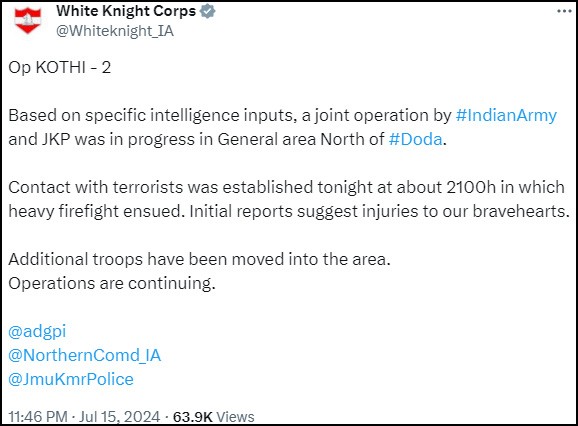The image size is (578, 426).
Task: Go to the @adgpi mention
Action: [37, 331]
